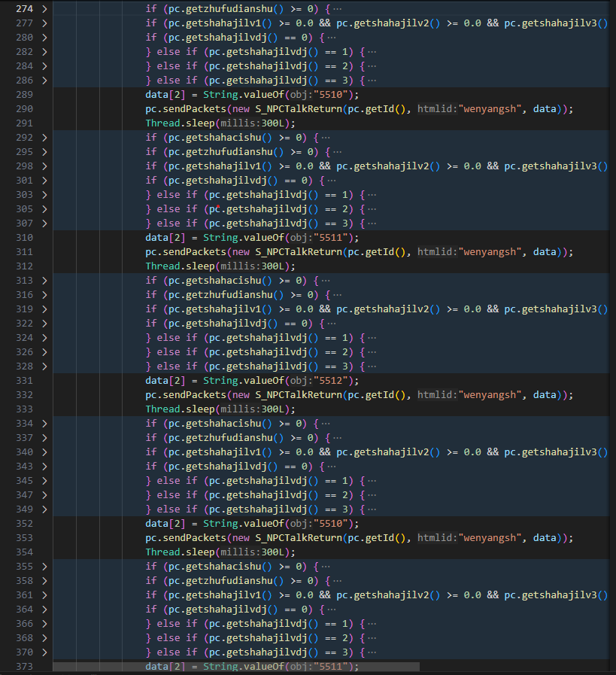Unfold the block at line 305

44,209
